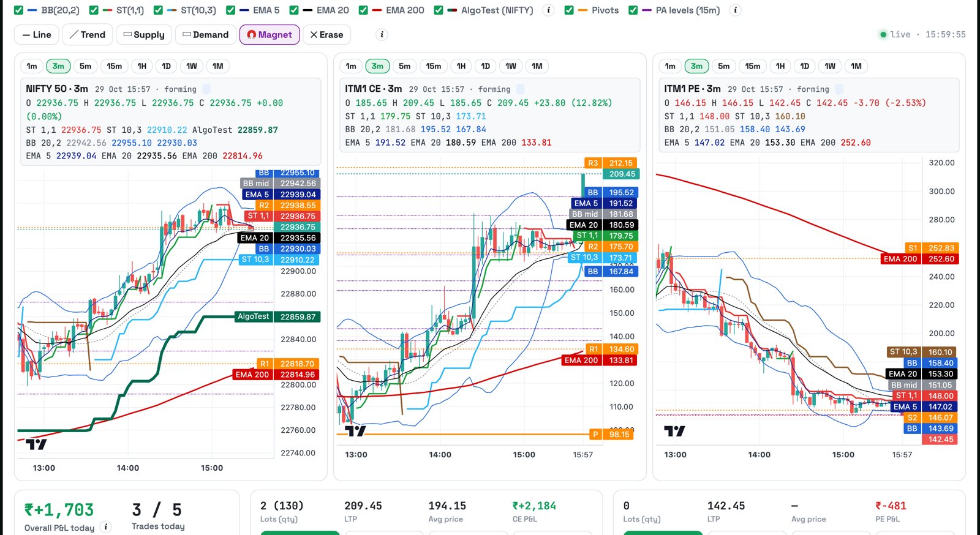Select the Line drawing tool
The width and height of the screenshot is (980, 535).
37,34
